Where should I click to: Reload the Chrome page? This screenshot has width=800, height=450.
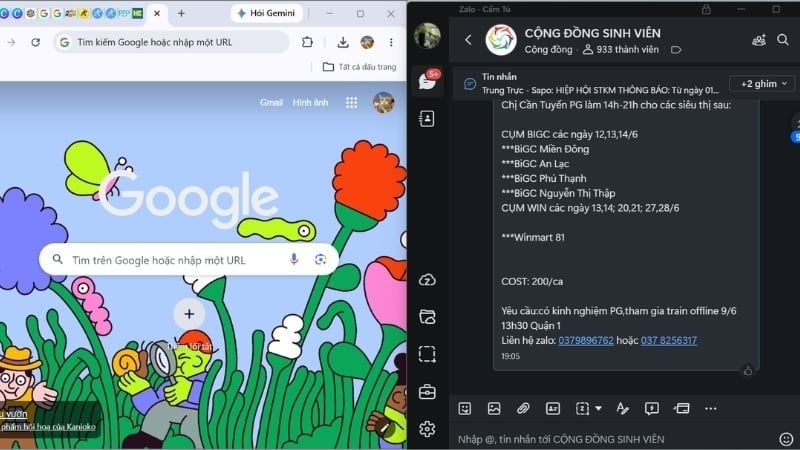coord(35,42)
